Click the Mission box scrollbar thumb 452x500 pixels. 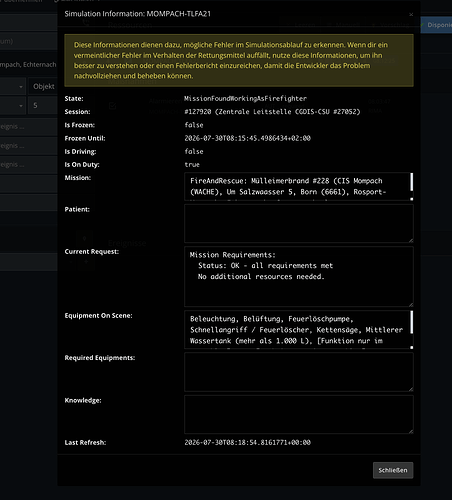pos(412,182)
